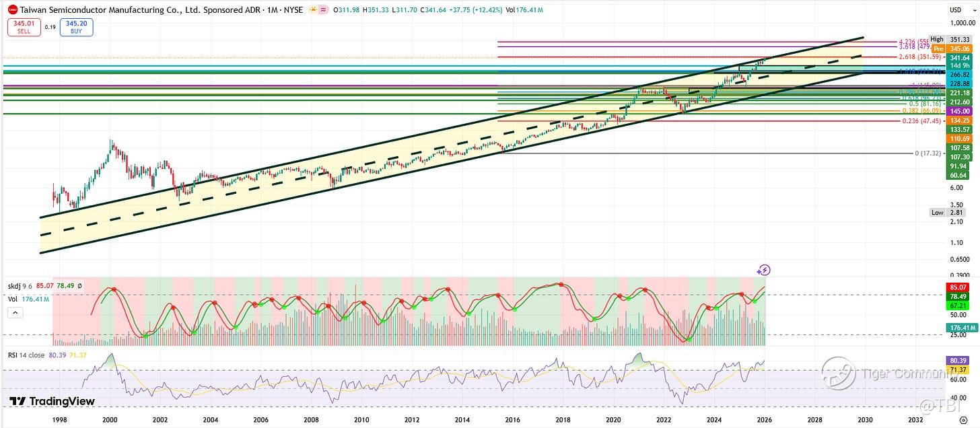980x428 pixels.
Task: Click the 0.382 (66.09) Fibonacci label
Action: point(921,110)
